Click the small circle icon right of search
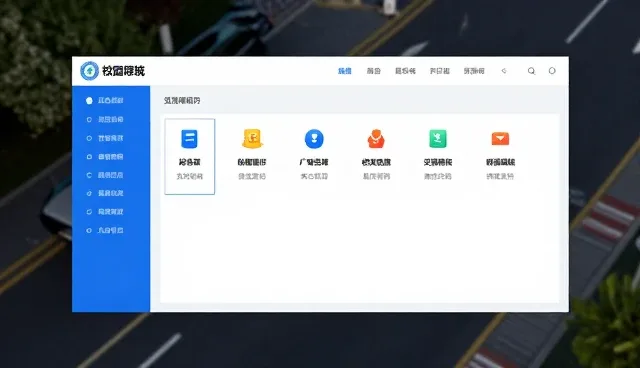The width and height of the screenshot is (640, 368). 552,71
